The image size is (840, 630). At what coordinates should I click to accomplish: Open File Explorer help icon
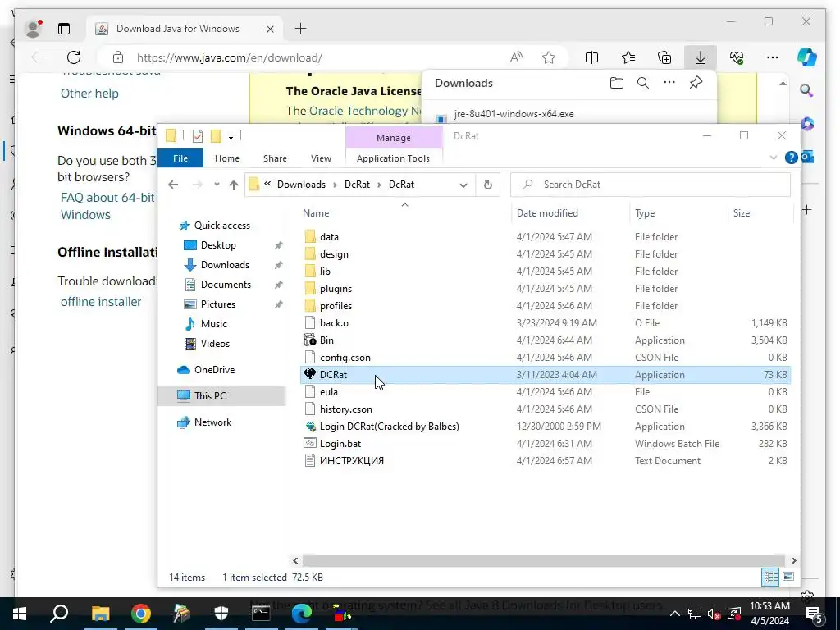pos(791,157)
